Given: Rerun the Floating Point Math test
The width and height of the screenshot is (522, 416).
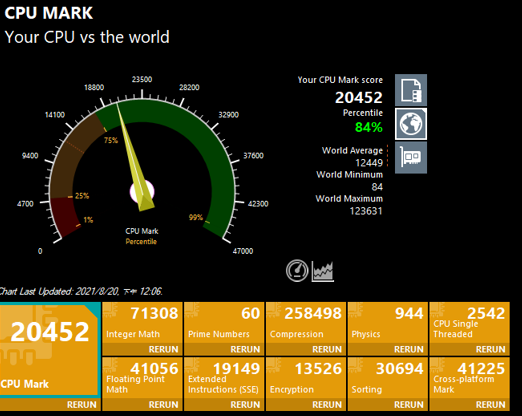Looking at the screenshot, I should (x=163, y=405).
